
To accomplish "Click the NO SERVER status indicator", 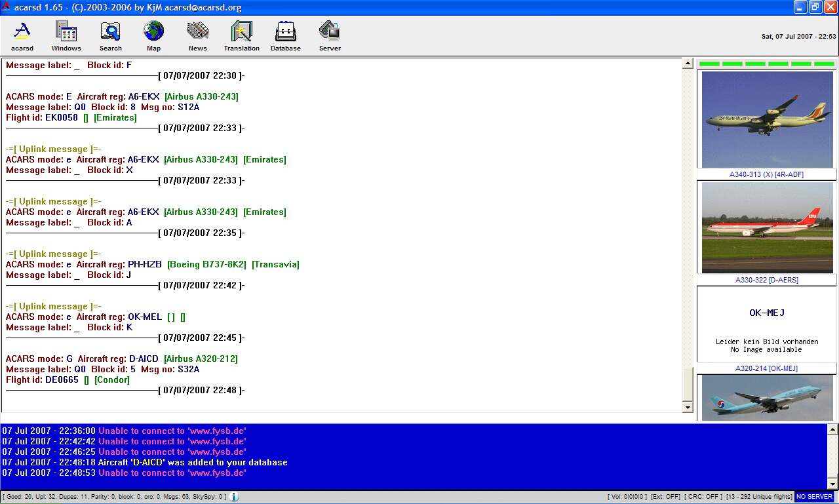I will [x=814, y=497].
